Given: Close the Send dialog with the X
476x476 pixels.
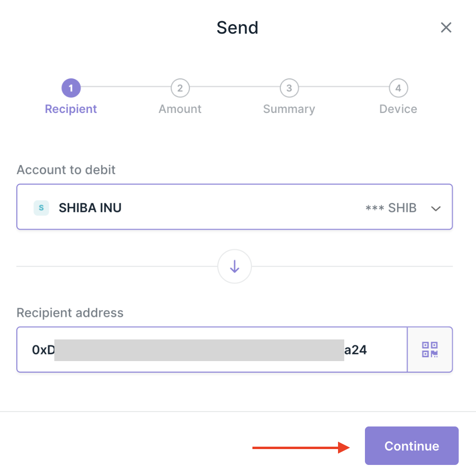Looking at the screenshot, I should pyautogui.click(x=446, y=27).
